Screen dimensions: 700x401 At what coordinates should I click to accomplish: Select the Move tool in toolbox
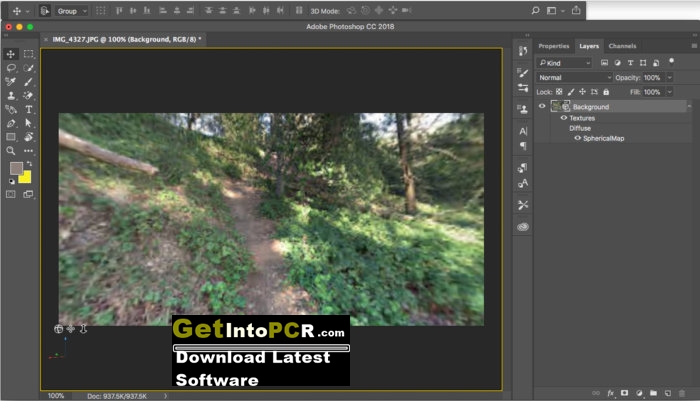pyautogui.click(x=11, y=54)
